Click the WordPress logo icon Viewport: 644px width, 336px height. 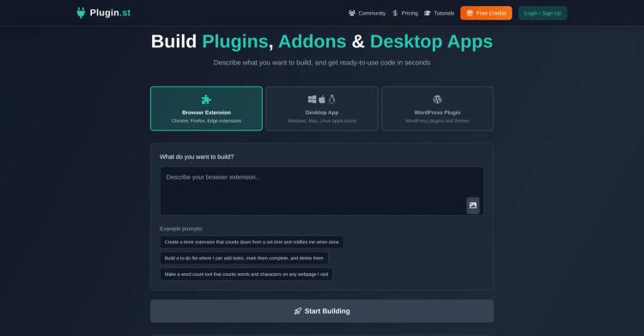[437, 99]
